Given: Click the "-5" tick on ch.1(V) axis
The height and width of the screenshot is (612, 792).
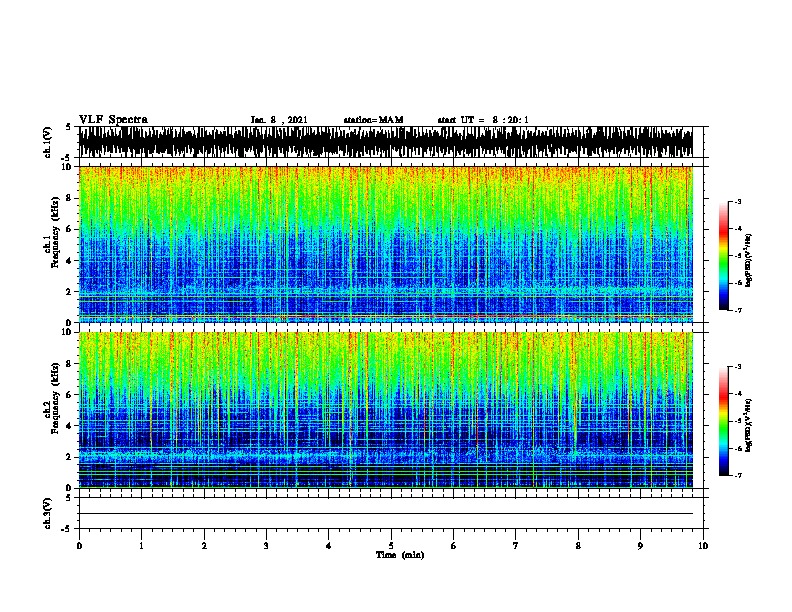Looking at the screenshot, I should pos(67,158).
